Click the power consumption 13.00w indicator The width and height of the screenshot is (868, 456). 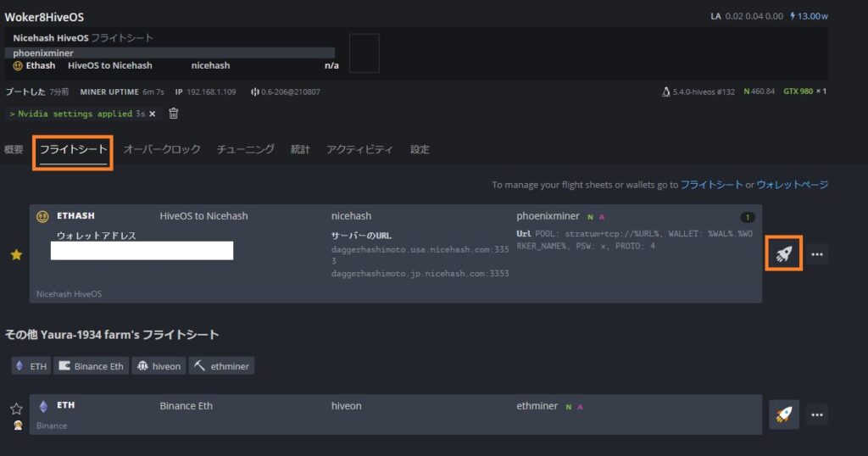tap(809, 16)
